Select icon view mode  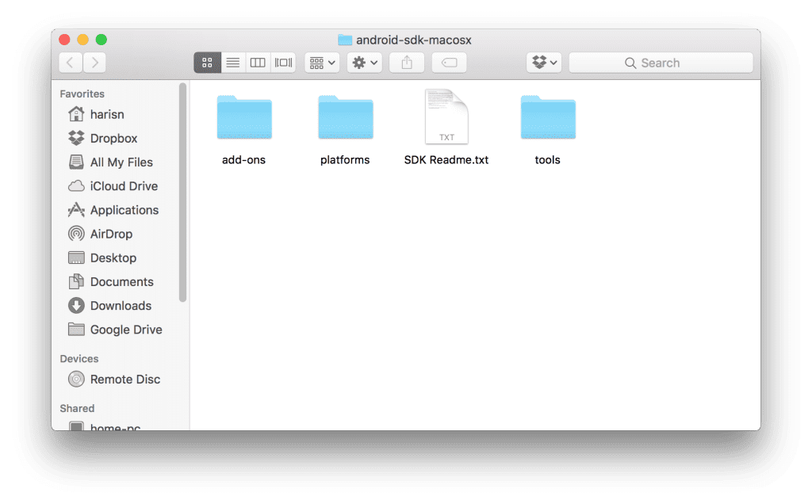[207, 62]
